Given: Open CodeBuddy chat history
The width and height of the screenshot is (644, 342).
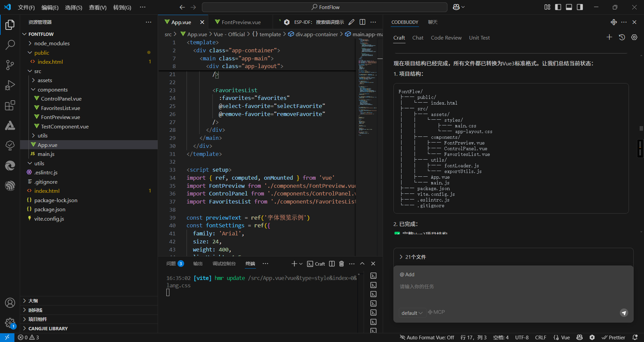Looking at the screenshot, I should coord(622,37).
